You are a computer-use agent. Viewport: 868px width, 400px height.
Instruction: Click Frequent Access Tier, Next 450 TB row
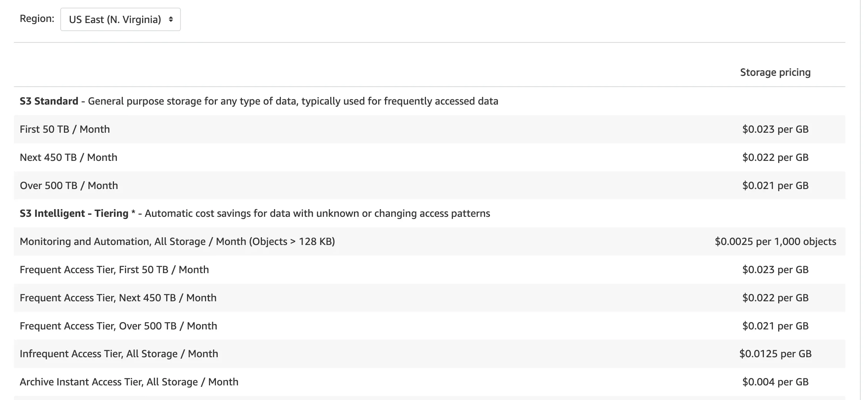(x=118, y=298)
